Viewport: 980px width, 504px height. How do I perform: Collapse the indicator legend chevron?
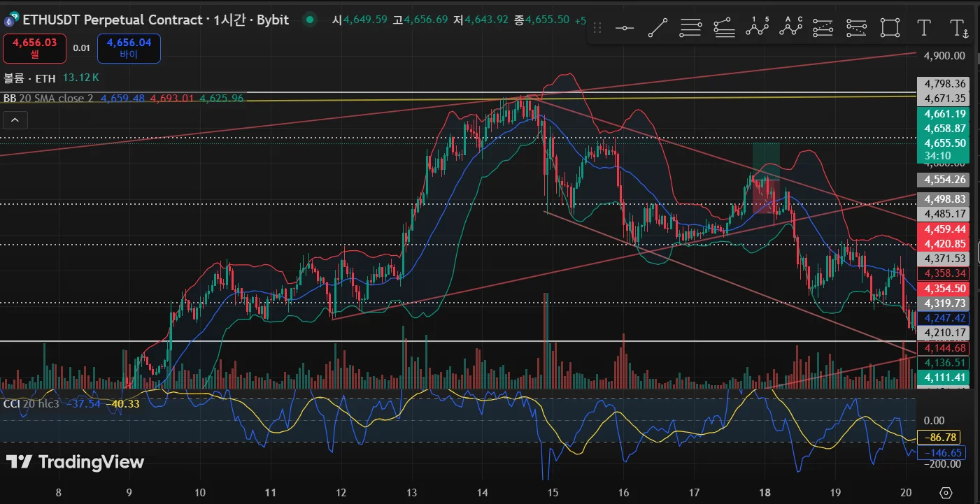point(15,120)
